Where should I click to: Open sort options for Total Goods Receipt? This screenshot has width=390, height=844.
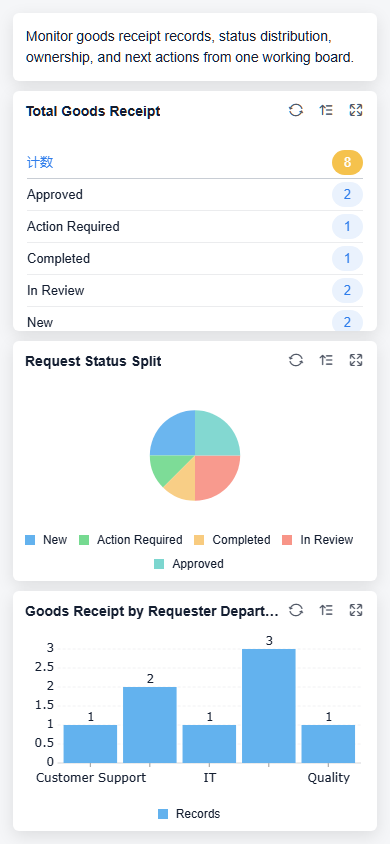325,110
